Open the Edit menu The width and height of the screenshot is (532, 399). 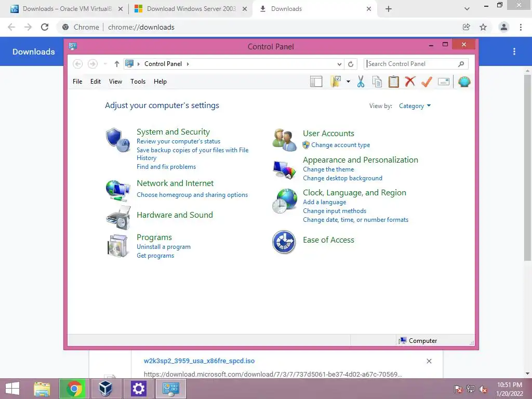(x=96, y=82)
